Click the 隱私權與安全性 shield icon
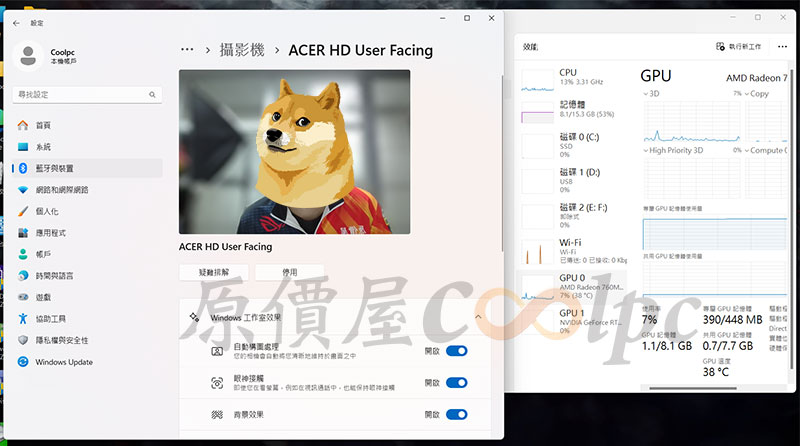Viewport: 800px width, 446px height. pos(23,340)
